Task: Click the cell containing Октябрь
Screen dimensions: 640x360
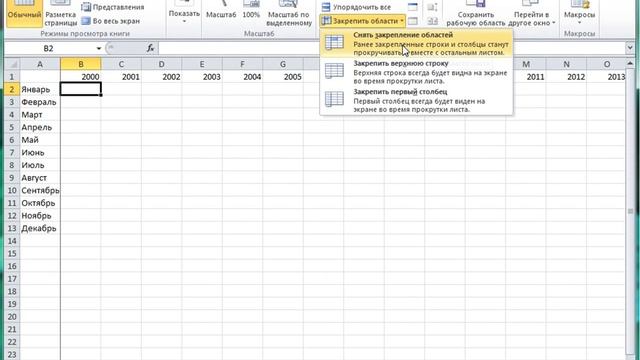Action: tap(40, 203)
